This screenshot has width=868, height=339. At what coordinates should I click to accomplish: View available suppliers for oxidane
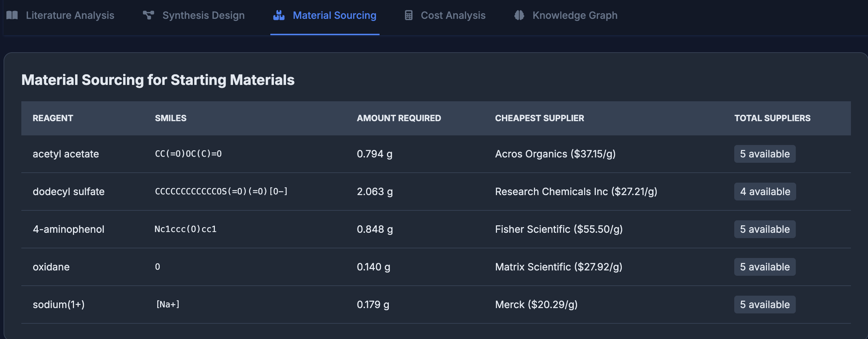764,267
